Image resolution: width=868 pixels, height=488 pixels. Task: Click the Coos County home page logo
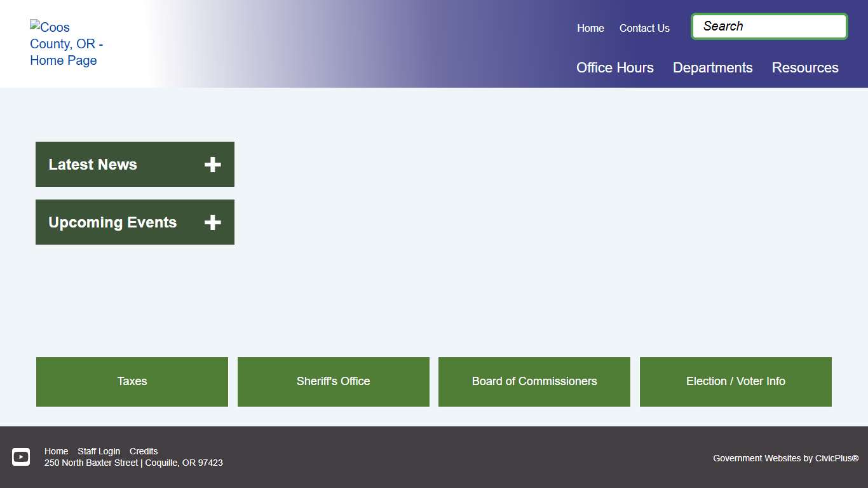pyautogui.click(x=66, y=44)
